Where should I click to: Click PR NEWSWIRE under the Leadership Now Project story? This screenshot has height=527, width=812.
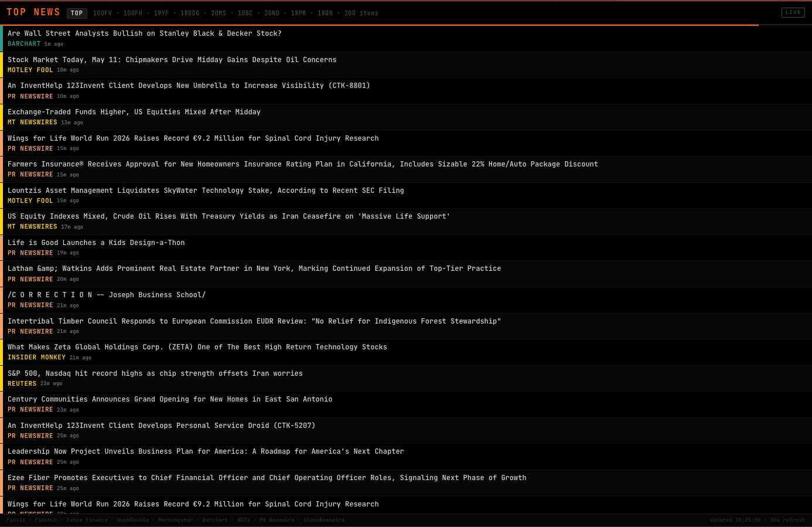tap(30, 463)
